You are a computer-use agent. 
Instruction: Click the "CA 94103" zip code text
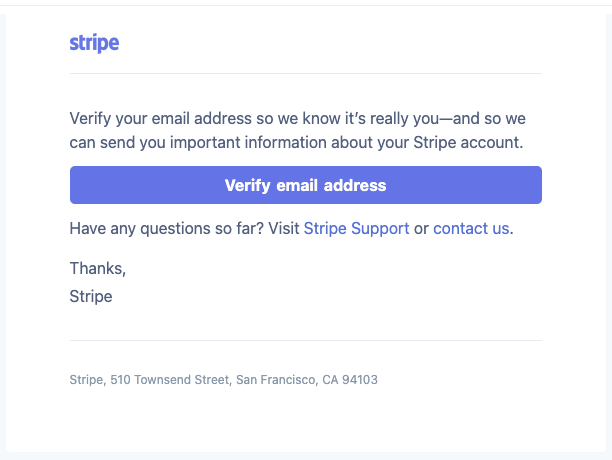click(x=350, y=380)
